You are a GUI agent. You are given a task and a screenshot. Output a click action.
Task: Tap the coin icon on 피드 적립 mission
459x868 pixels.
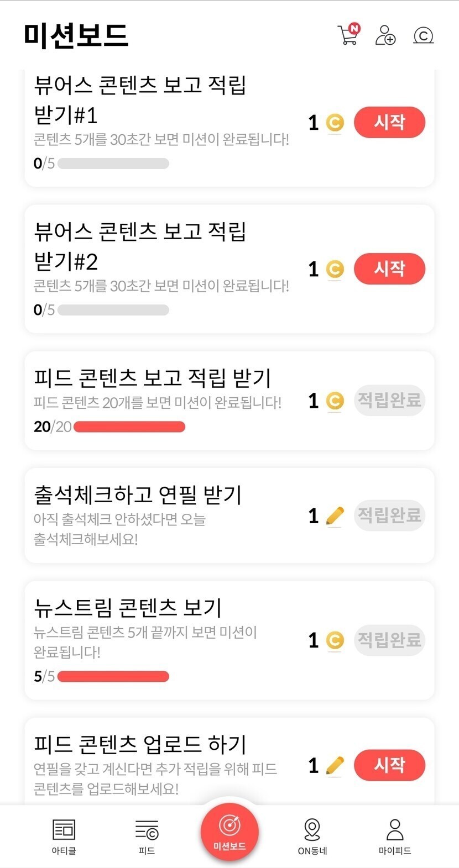[x=335, y=401]
